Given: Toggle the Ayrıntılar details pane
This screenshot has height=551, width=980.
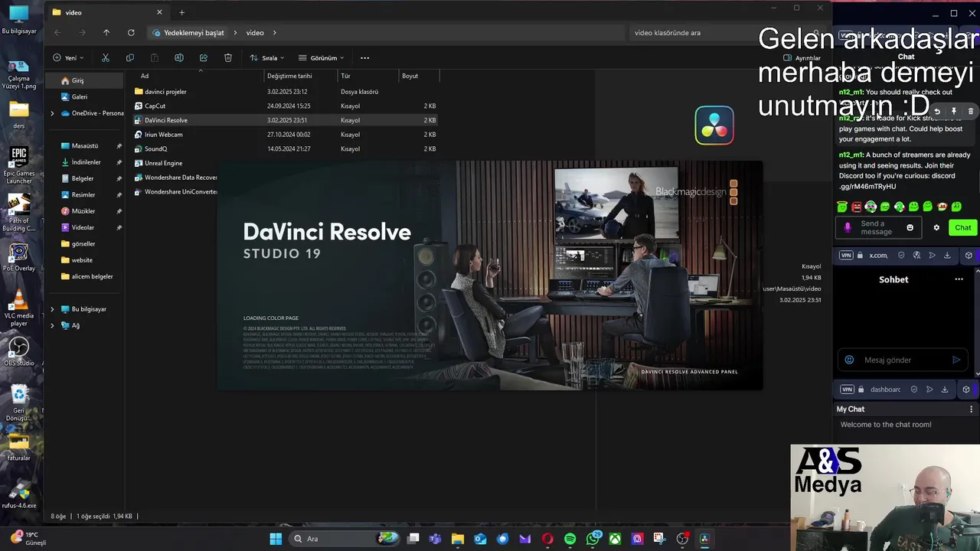Looking at the screenshot, I should coord(802,58).
